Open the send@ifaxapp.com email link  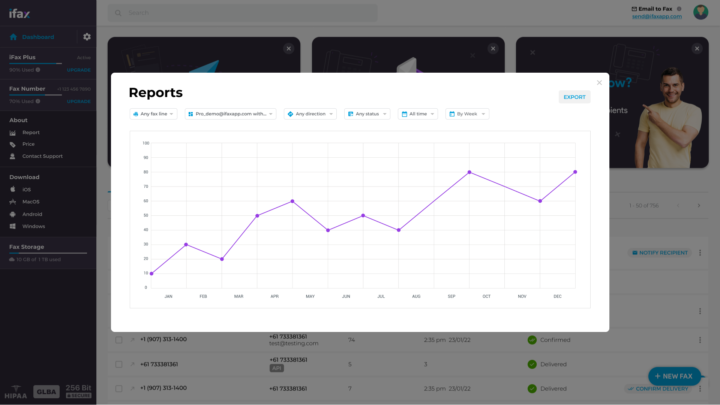coord(657,17)
